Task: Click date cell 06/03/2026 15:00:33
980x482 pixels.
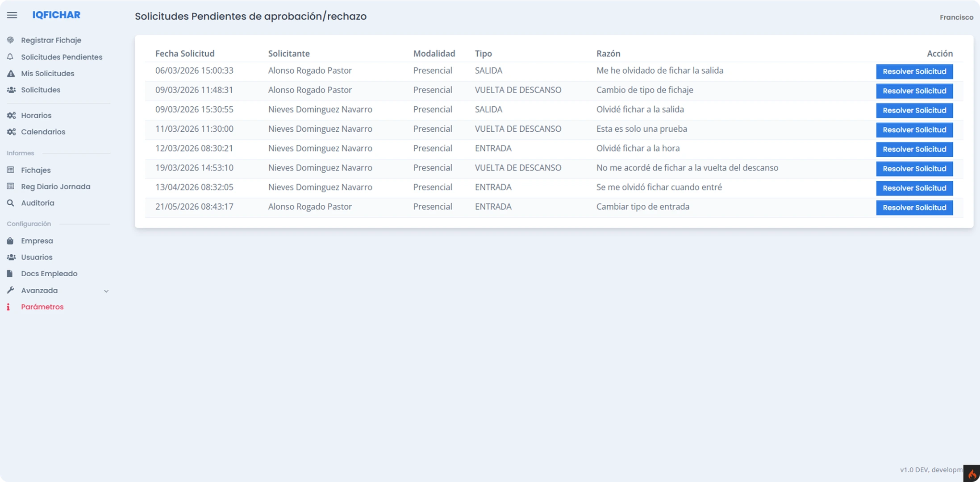Action: point(194,71)
